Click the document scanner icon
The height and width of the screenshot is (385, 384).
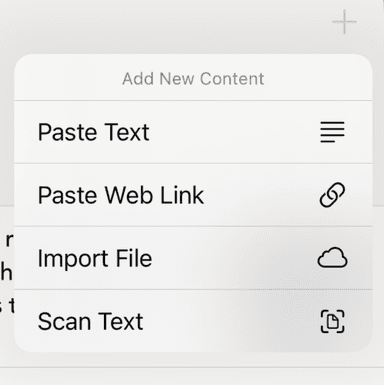[332, 321]
